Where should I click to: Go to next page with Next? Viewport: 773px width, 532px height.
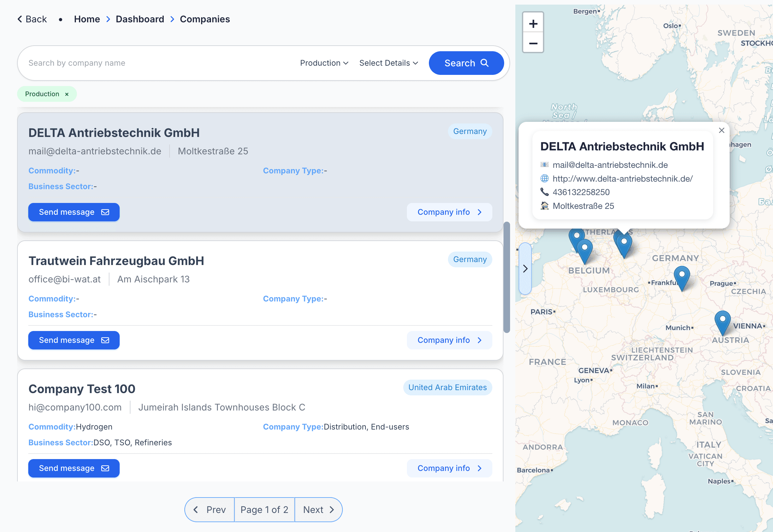(x=318, y=509)
